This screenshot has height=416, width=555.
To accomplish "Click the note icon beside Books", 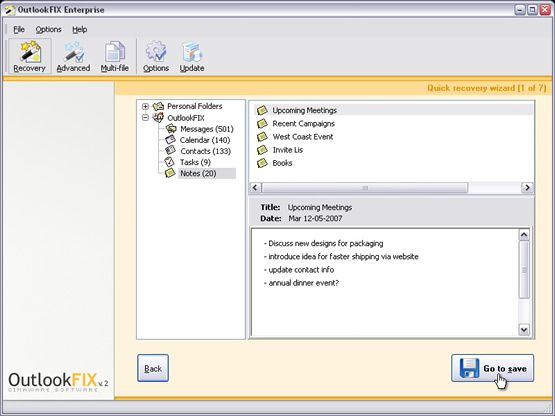I will pyautogui.click(x=262, y=163).
